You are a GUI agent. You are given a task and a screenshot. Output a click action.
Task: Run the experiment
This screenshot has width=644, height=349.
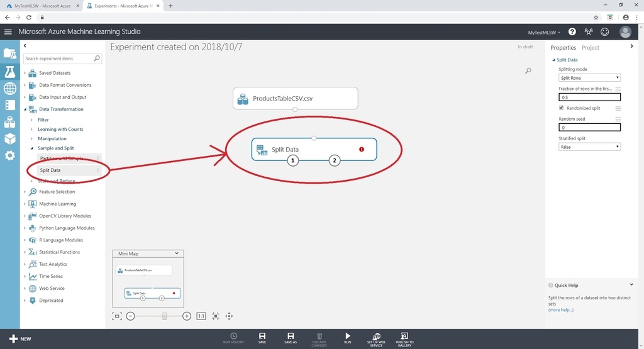[347, 338]
